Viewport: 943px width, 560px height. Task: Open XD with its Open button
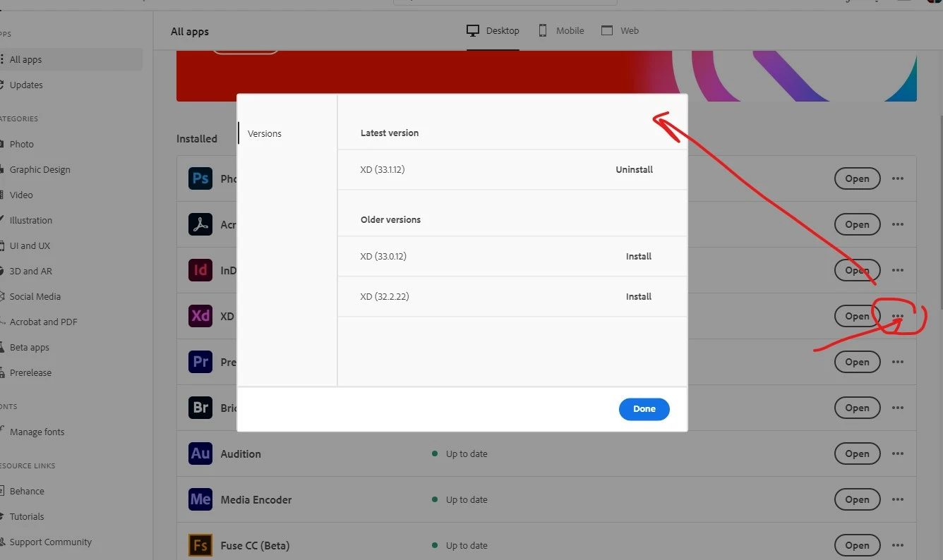coord(857,316)
